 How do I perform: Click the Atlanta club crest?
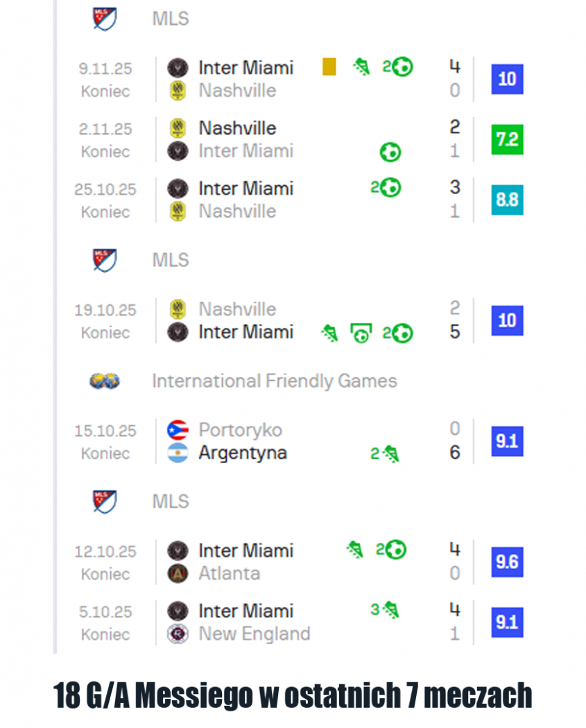[x=178, y=573]
